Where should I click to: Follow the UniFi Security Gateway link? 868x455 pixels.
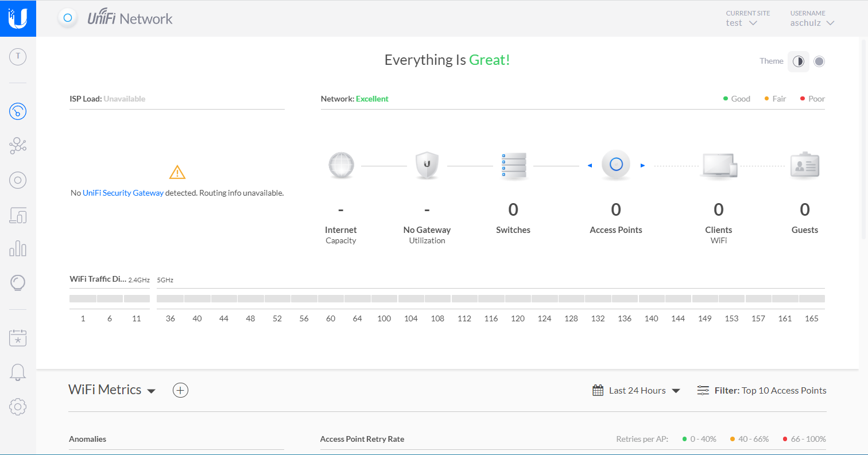(123, 193)
